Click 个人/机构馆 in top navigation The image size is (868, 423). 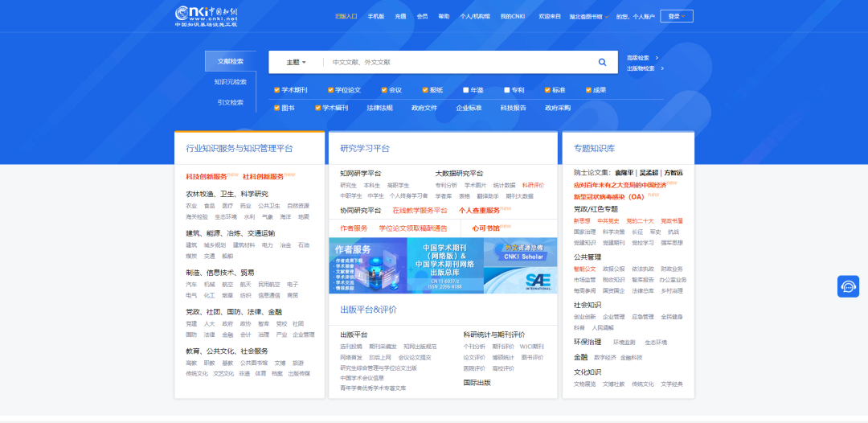click(475, 17)
